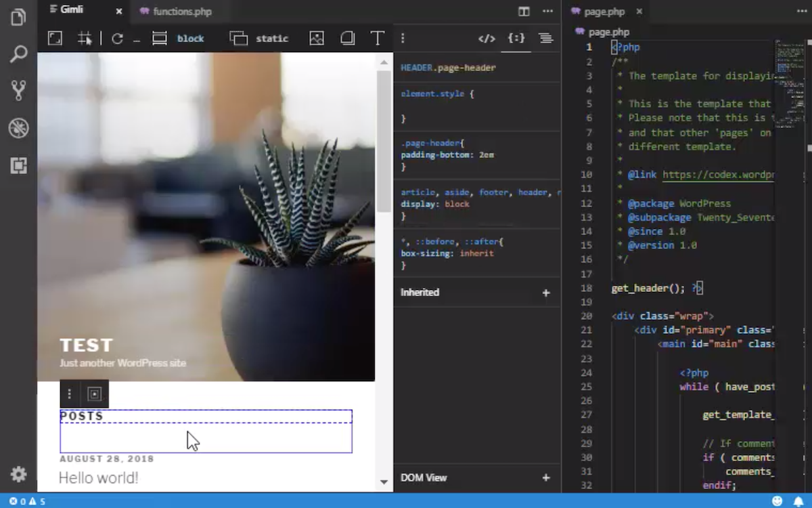Click line number 20 in the gutter
Viewport: 812px width, 508px height.
(x=586, y=316)
